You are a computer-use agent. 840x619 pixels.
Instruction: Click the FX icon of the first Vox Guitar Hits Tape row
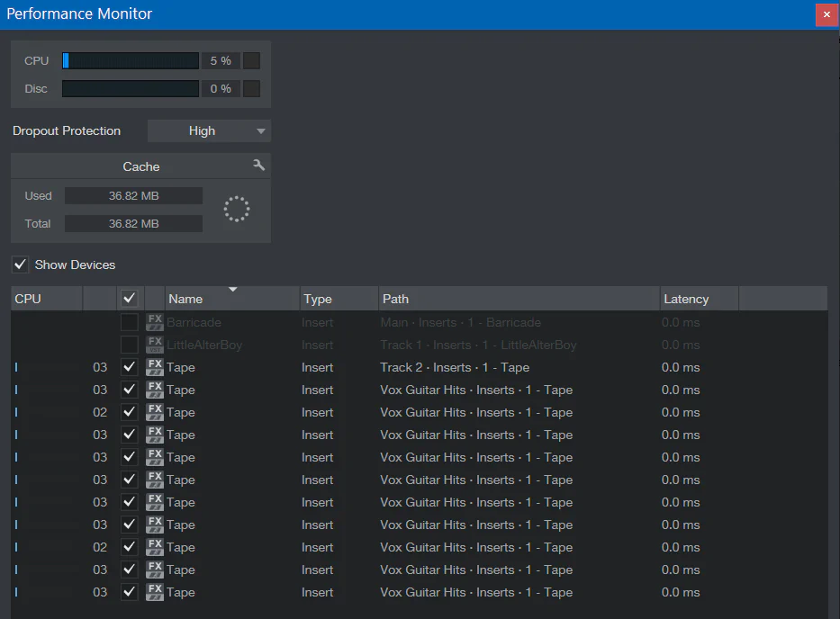(155, 390)
